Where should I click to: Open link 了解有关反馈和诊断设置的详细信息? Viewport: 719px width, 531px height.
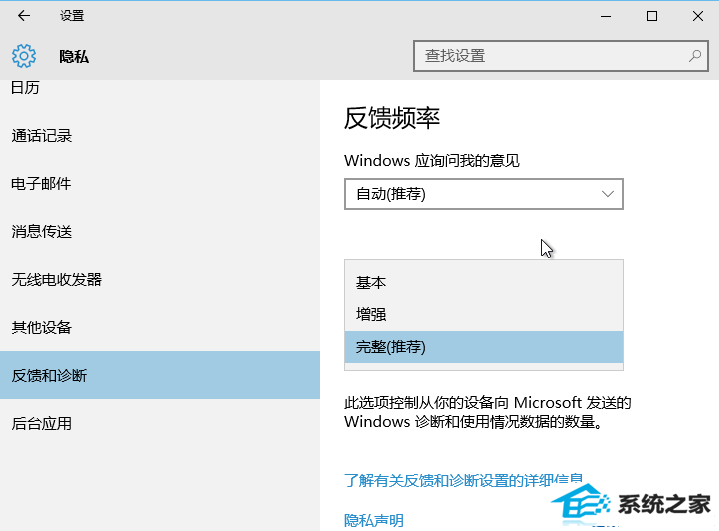pyautogui.click(x=463, y=480)
